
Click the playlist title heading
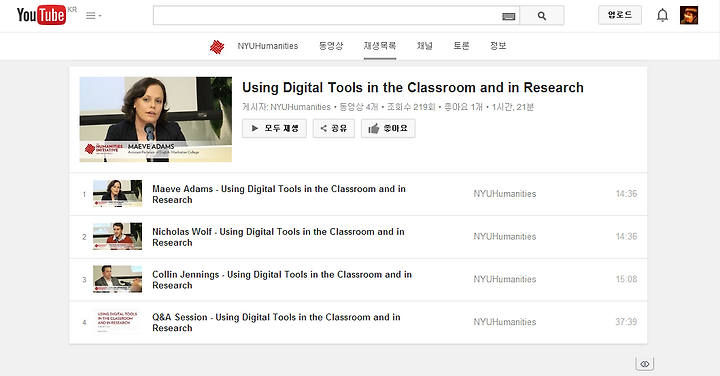coord(413,87)
